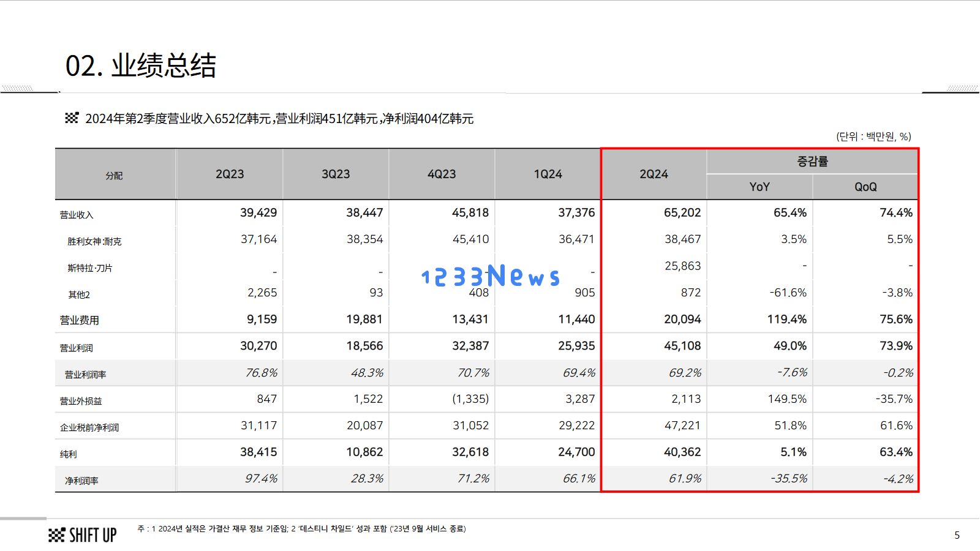
Task: Click the page number 5
Action: pos(957,536)
